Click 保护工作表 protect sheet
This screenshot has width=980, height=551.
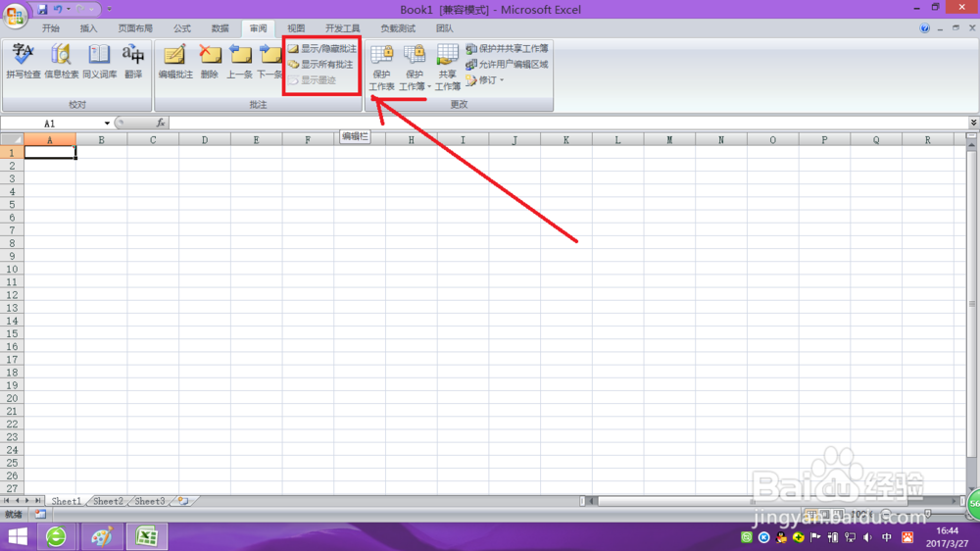(x=381, y=68)
